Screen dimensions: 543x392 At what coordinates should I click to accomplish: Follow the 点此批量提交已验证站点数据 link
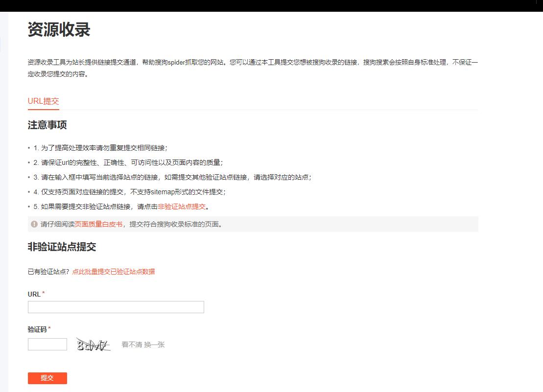[x=114, y=271]
